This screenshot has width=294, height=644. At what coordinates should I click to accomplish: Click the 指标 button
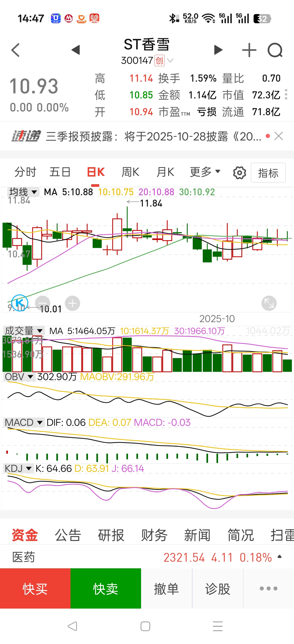(x=268, y=173)
